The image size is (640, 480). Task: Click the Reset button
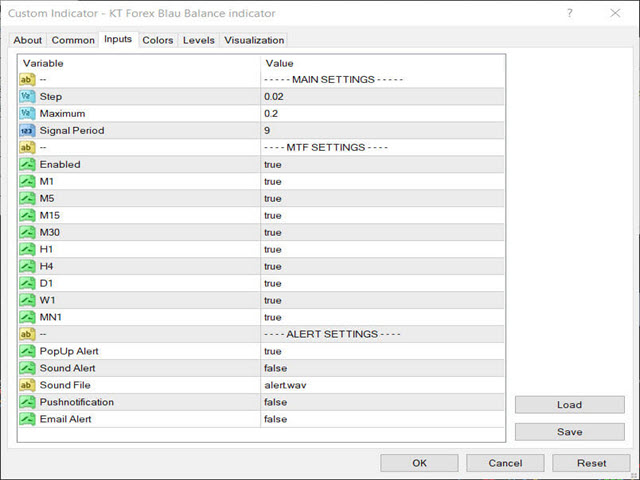(591, 463)
